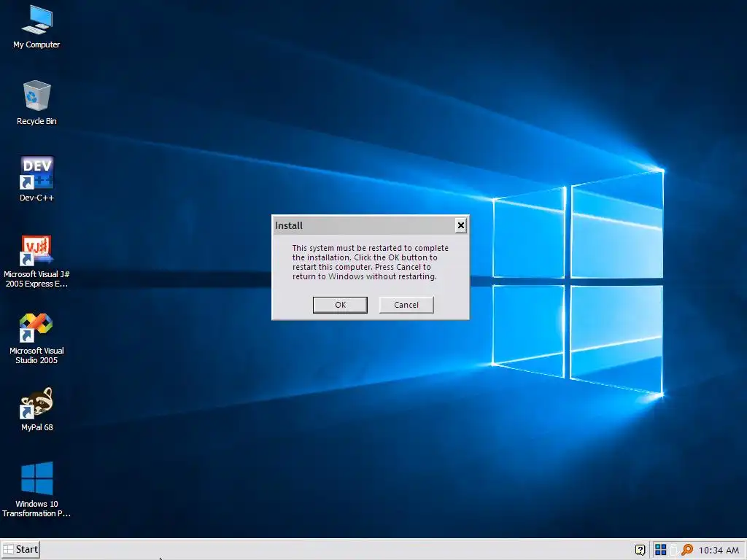This screenshot has width=747, height=560.
Task: Click the faded USB device tray icon
Action: (x=673, y=550)
